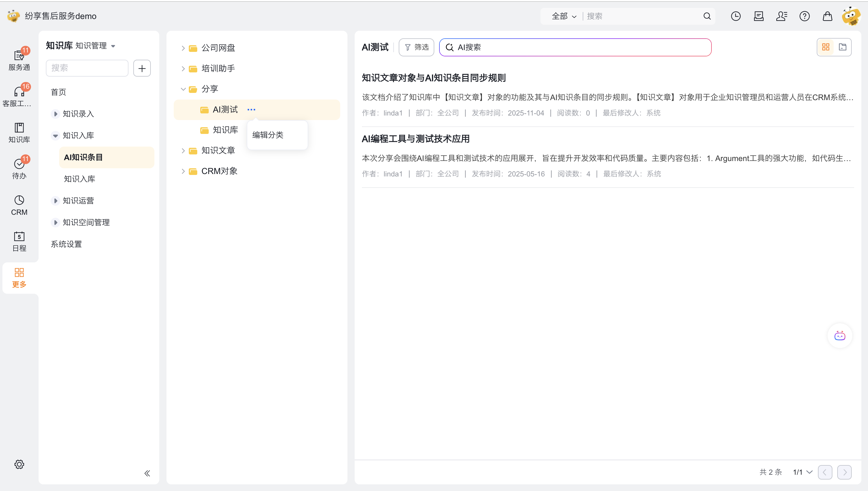Click the three-dot menu beside AI测试
This screenshot has width=868, height=491.
coord(251,109)
